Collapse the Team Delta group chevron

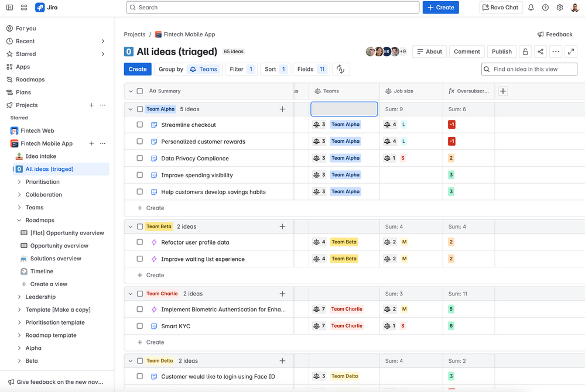(x=131, y=361)
